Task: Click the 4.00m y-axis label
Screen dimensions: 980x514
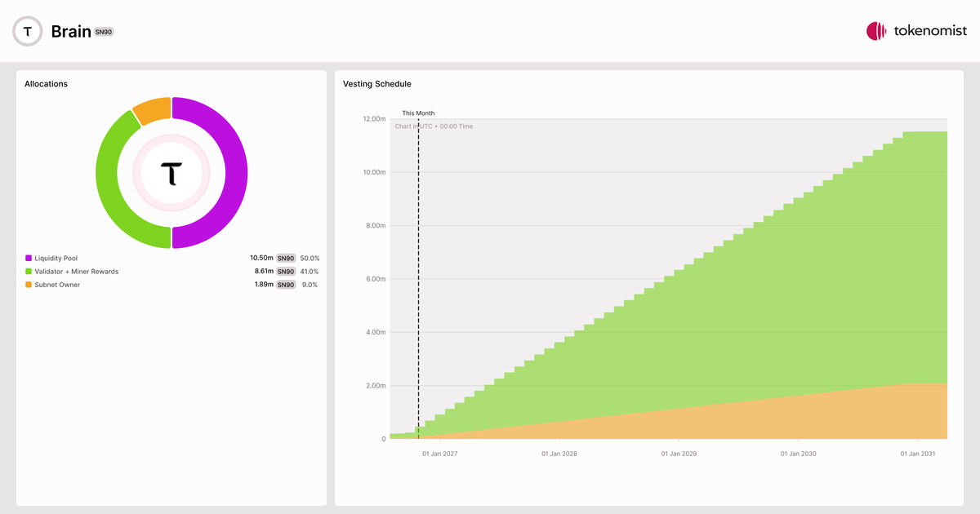Action: pyautogui.click(x=376, y=332)
